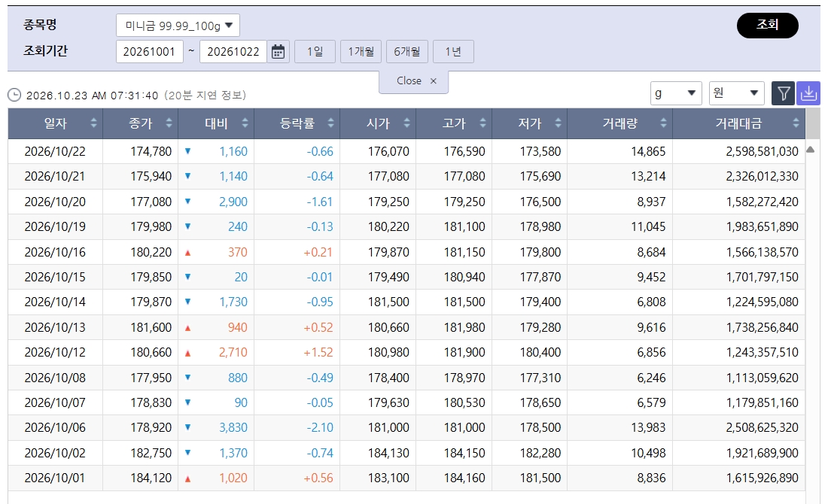Sort table by 고가 column arrows

point(482,123)
